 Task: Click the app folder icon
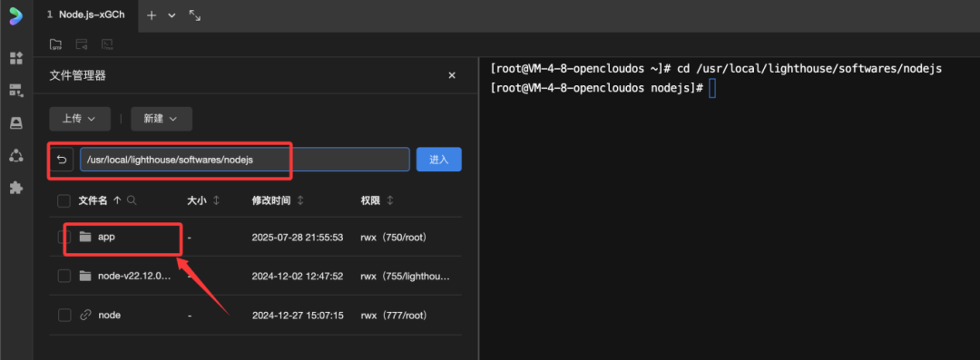point(85,237)
